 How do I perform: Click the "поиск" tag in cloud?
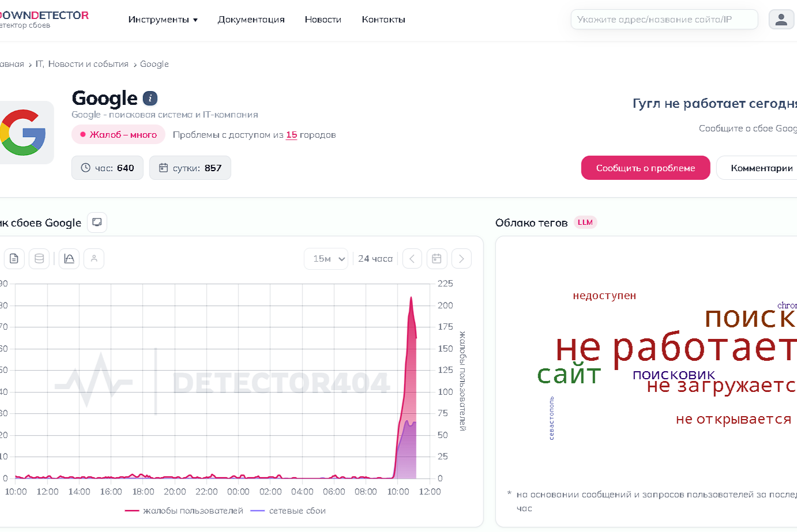point(750,317)
